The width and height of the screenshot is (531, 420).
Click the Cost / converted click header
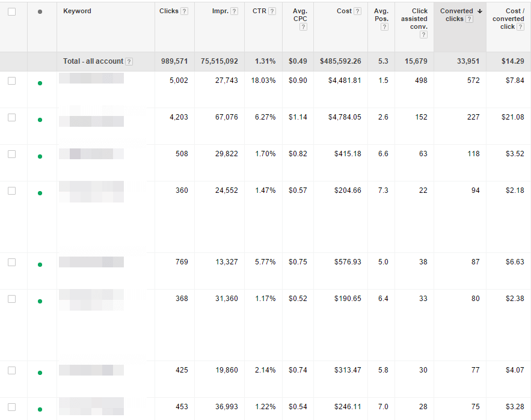(x=508, y=19)
